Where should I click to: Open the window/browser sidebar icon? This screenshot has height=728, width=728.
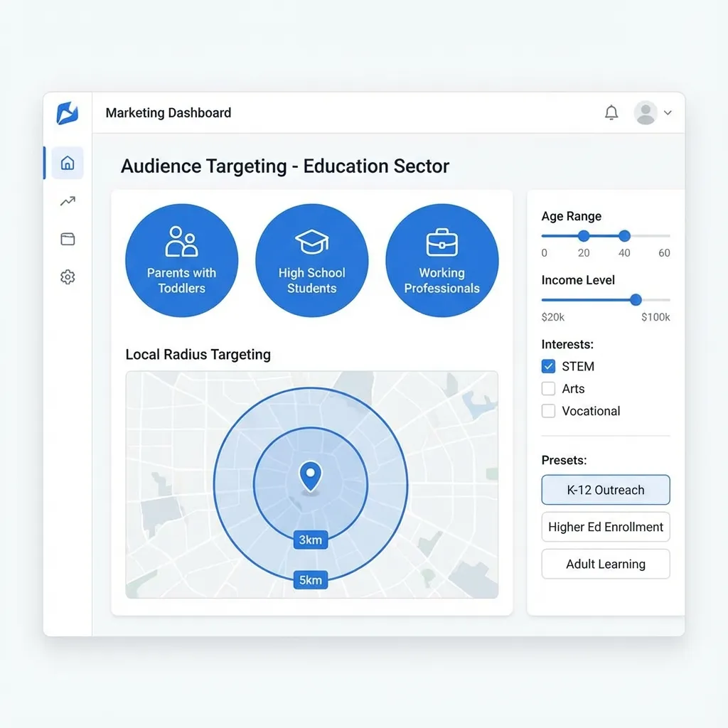[x=68, y=239]
